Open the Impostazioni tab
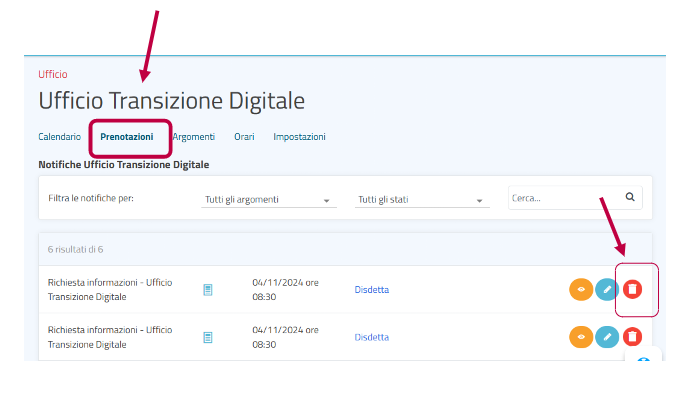 click(299, 137)
